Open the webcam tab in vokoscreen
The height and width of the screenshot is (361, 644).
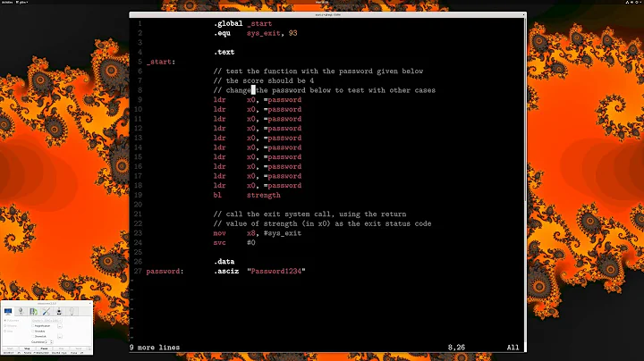(59, 311)
